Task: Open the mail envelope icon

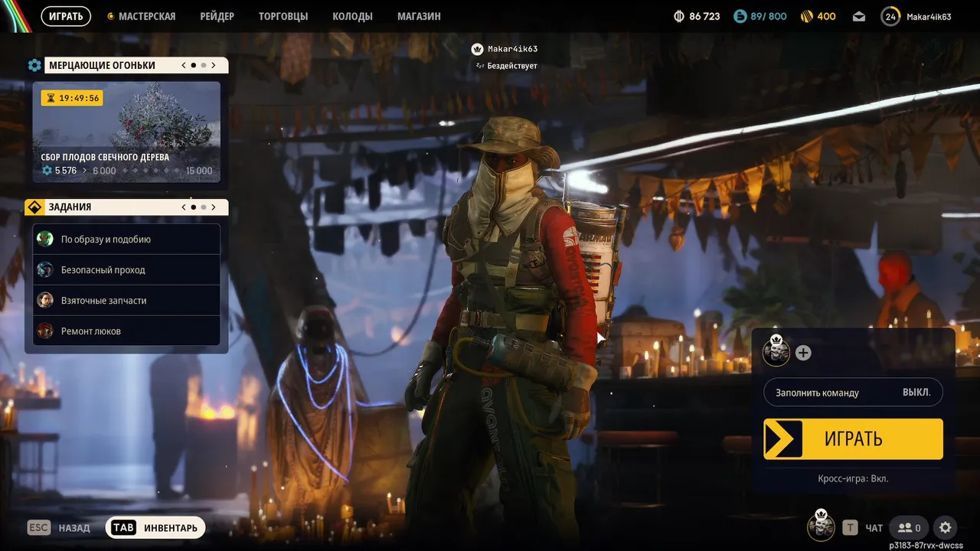Action: click(858, 16)
